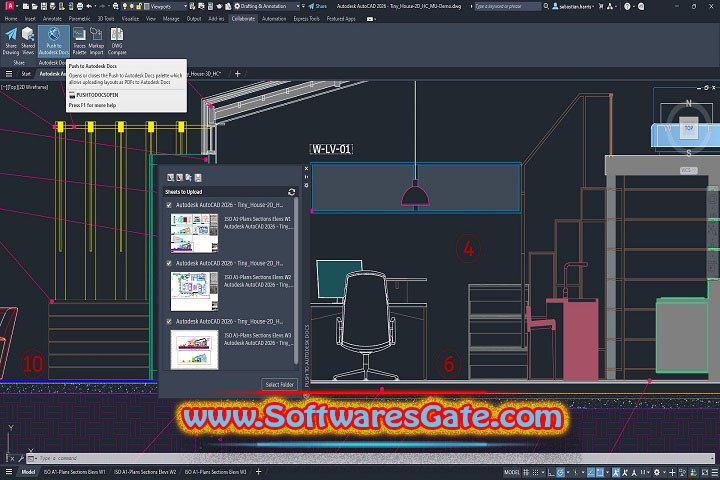Toggle the grid display icon in status bar
Screen dimensions: 720x480
526,472
